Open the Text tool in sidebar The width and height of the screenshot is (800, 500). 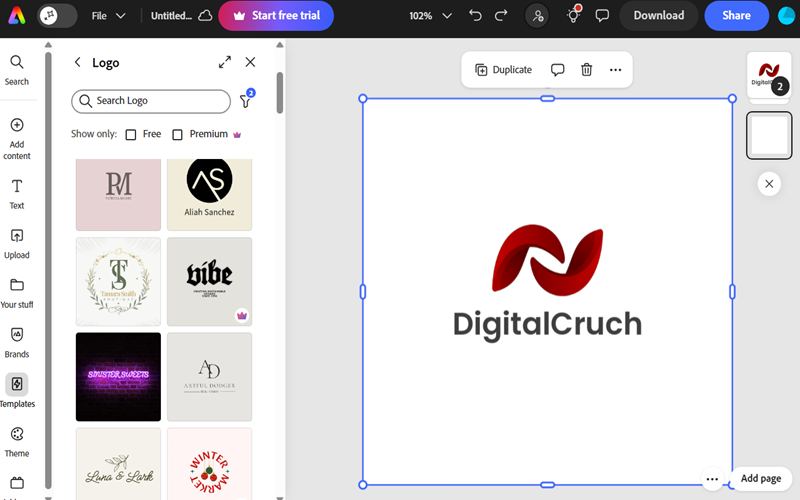click(x=17, y=193)
